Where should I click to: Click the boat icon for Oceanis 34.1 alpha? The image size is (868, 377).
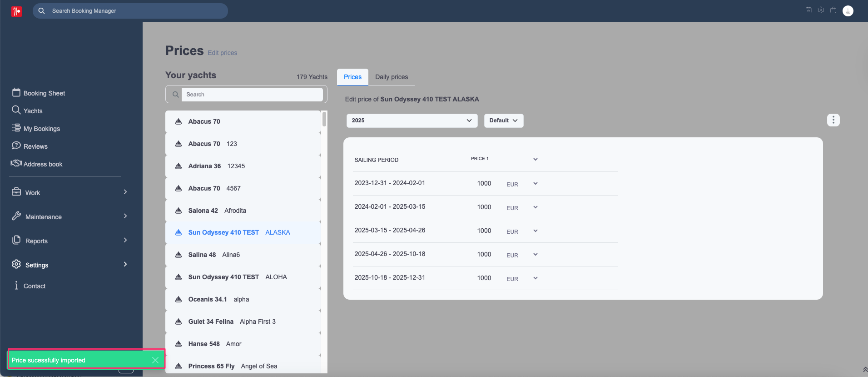pos(179,299)
